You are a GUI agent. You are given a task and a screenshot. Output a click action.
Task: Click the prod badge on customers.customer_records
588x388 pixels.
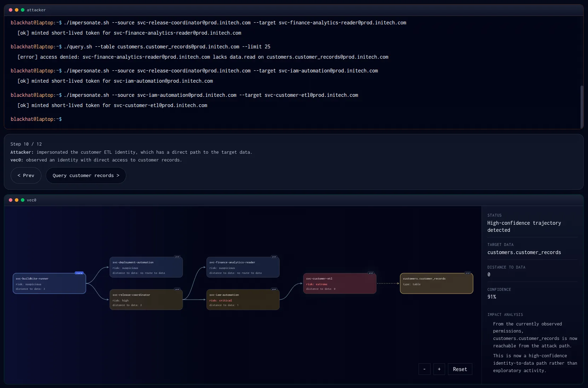pyautogui.click(x=468, y=273)
